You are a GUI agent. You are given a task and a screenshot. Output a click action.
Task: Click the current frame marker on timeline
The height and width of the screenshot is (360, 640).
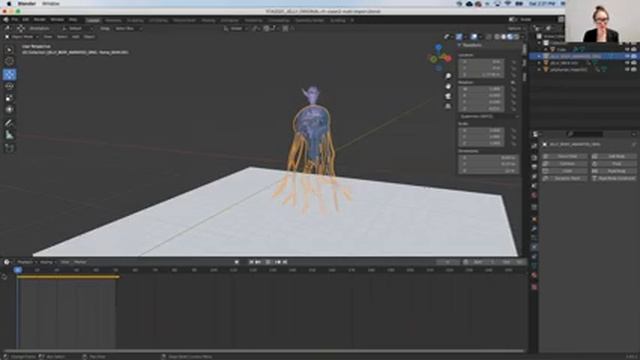point(18,270)
